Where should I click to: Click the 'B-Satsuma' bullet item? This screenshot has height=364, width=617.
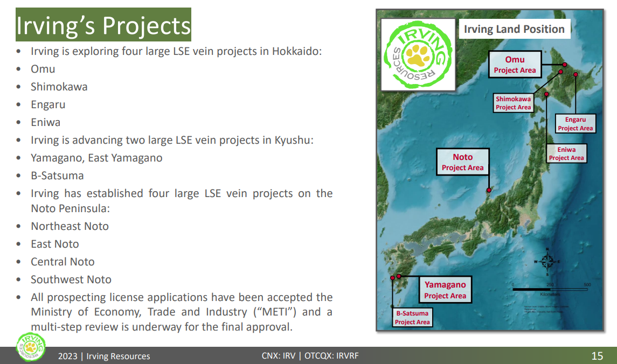[57, 176]
